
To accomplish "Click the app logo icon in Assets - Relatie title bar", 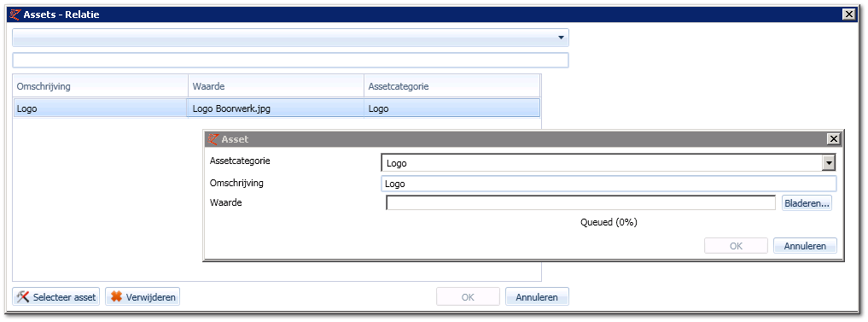I will [x=15, y=15].
